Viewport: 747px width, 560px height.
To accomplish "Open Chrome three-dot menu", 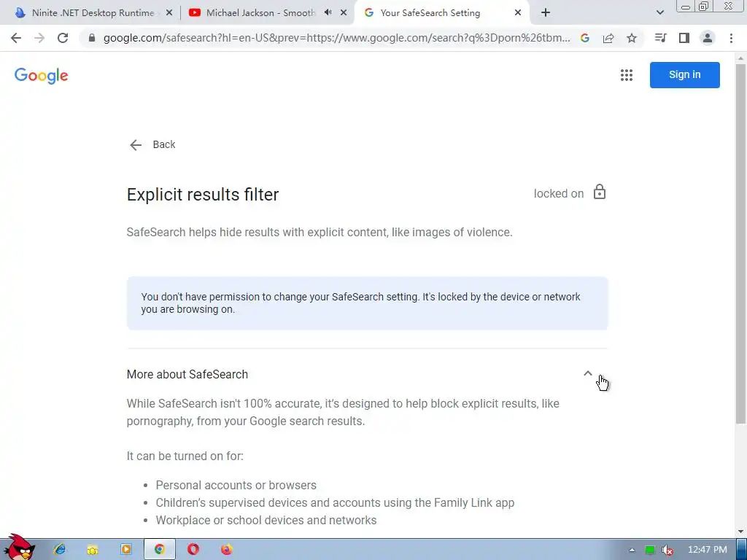I will click(x=731, y=38).
